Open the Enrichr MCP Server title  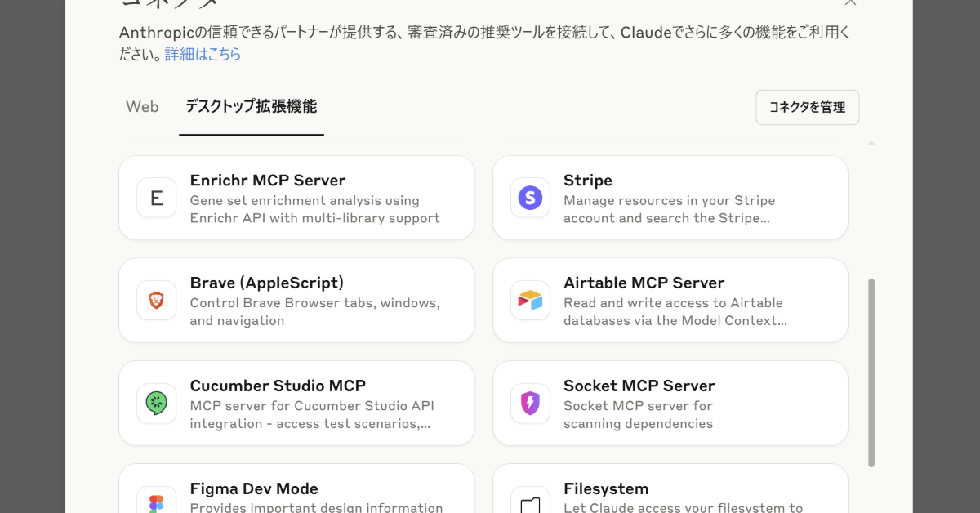tap(268, 181)
